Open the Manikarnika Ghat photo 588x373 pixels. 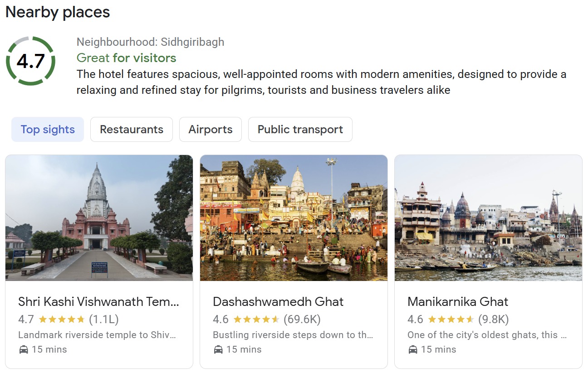coord(488,218)
